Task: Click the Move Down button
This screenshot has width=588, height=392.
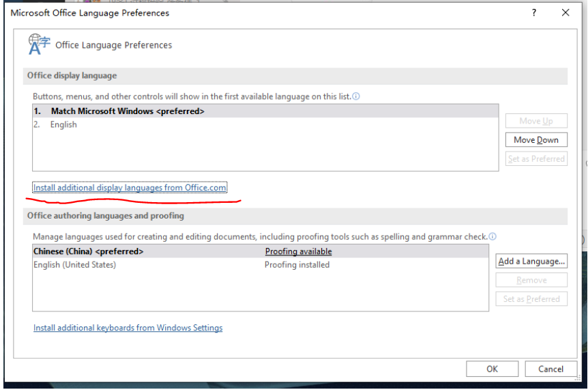Action: point(536,140)
